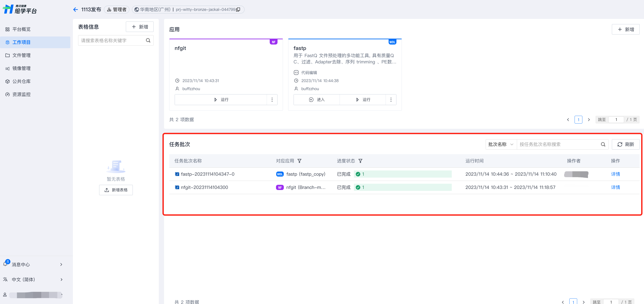Expand the 消息中心 submenu arrow

pos(61,264)
